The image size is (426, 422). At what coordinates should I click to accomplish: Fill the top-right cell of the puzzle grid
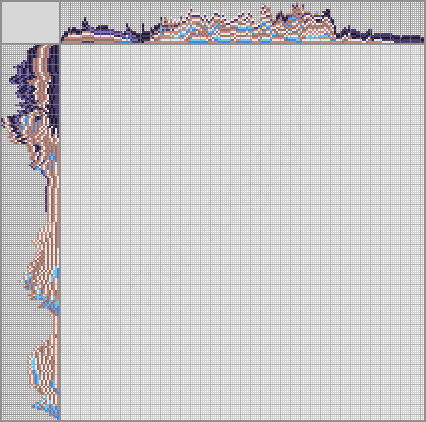pos(422,47)
